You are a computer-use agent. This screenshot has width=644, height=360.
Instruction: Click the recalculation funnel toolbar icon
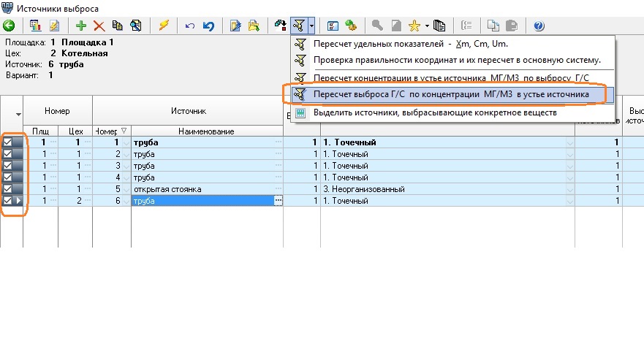[299, 26]
